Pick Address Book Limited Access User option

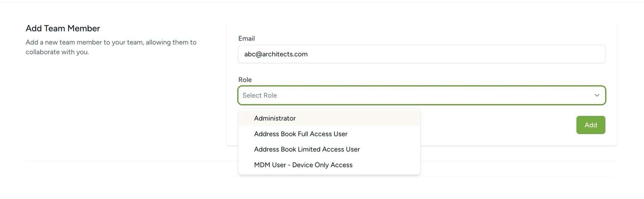(x=329, y=149)
